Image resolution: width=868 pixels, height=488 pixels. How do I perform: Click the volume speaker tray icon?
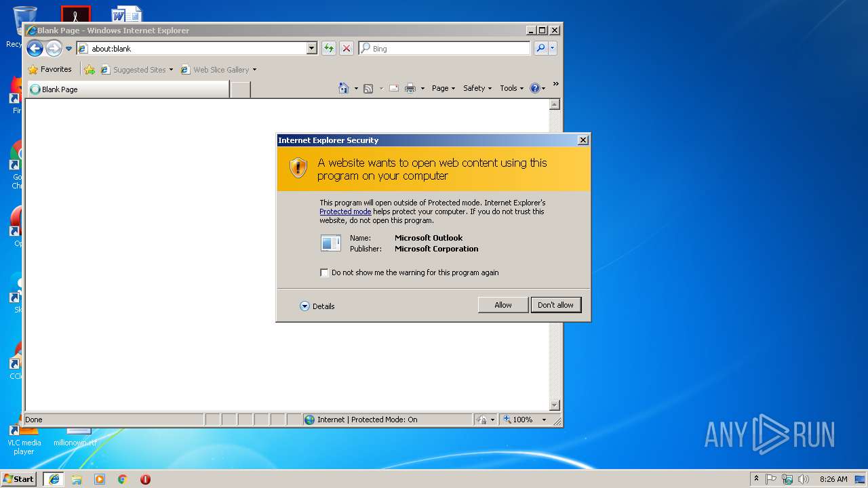(x=804, y=479)
